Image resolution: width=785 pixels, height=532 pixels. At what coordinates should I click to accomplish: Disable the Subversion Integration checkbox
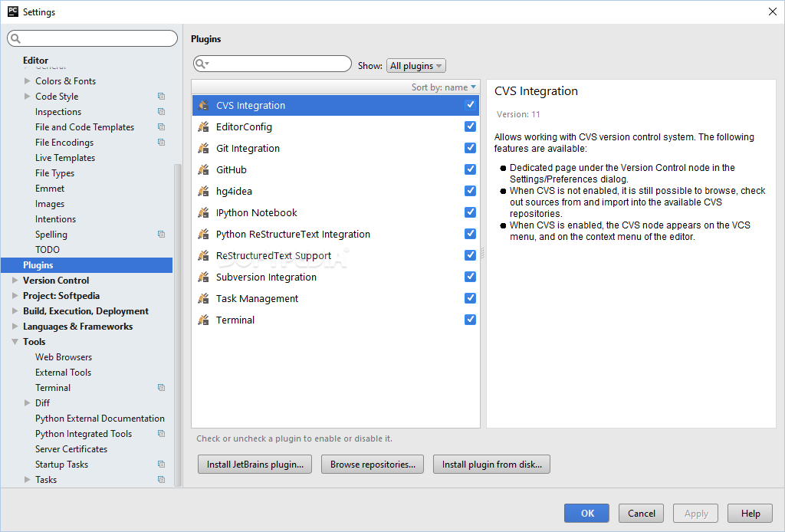pos(470,277)
